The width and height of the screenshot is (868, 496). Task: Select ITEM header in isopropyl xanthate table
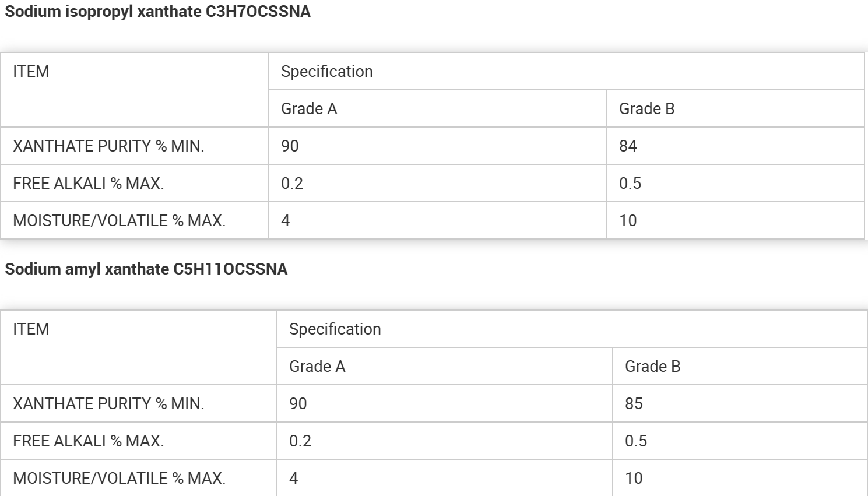click(31, 72)
